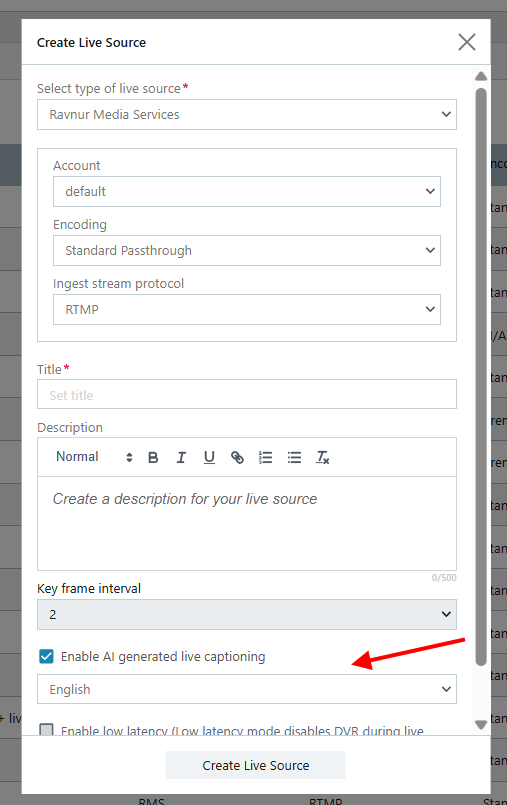507x805 pixels.
Task: Choose ingest stream protocol from RTMP dropdown
Action: coord(247,310)
